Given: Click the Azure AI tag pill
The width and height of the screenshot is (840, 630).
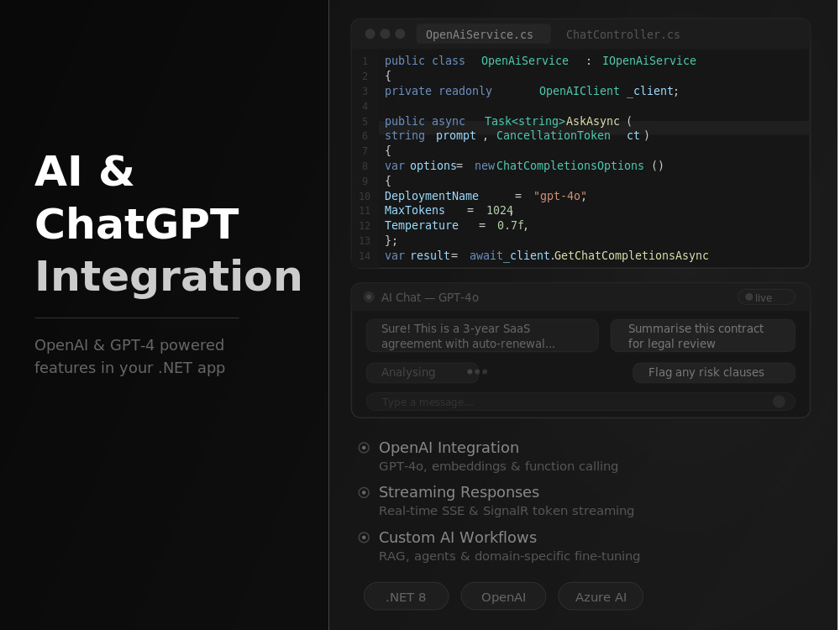Looking at the screenshot, I should 601,596.
